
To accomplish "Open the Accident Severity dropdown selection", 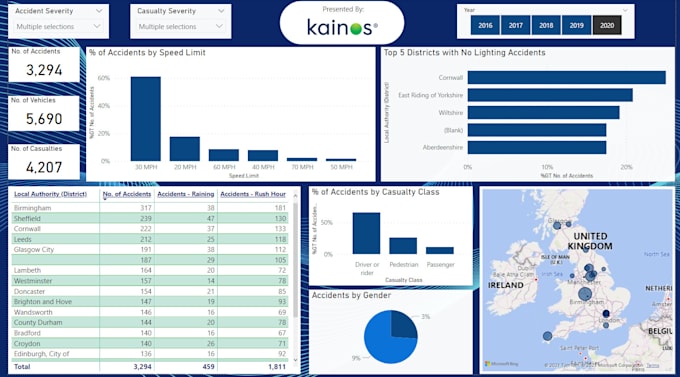I will [x=58, y=26].
